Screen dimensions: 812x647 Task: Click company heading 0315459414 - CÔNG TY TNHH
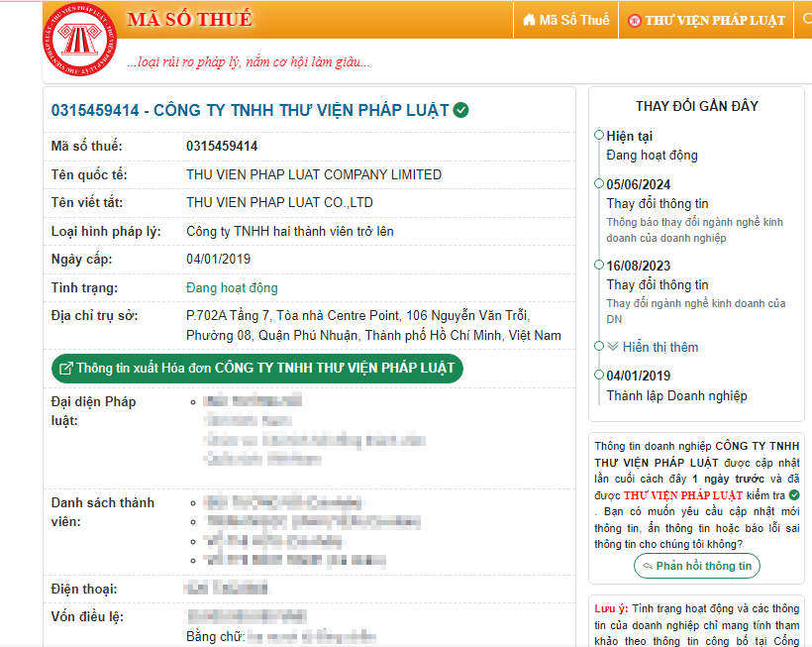[251, 110]
